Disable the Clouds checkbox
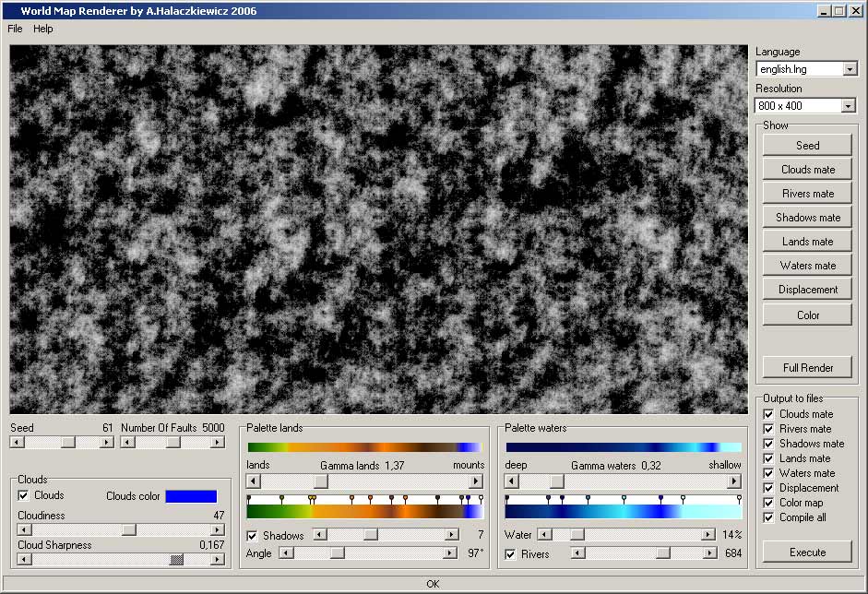Viewport: 868px width, 594px height. point(24,495)
